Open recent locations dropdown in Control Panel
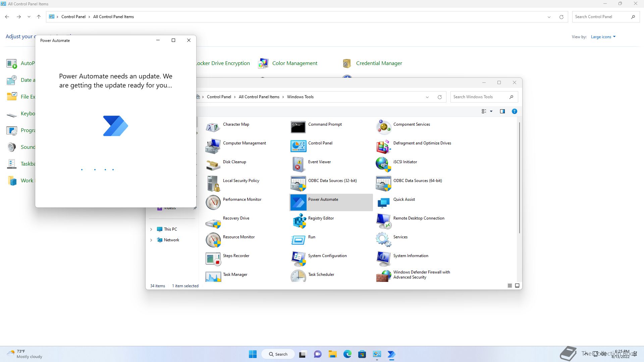644x362 pixels. (29, 17)
